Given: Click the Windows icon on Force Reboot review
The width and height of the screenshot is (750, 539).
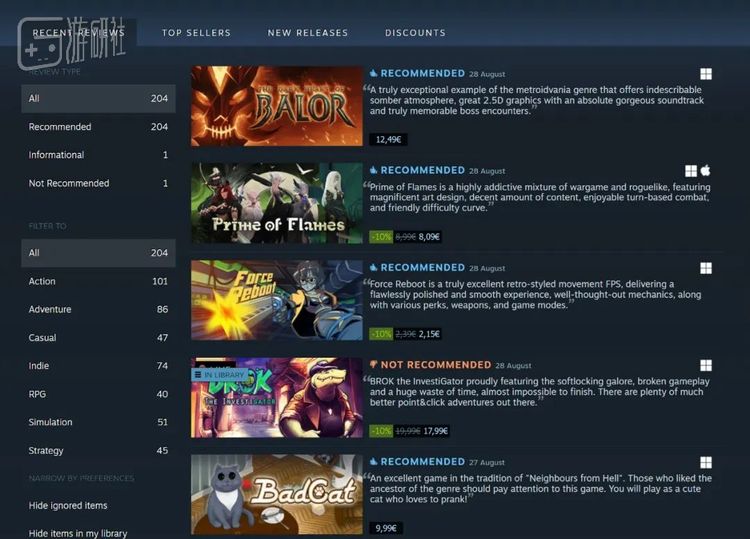Looking at the screenshot, I should click(706, 268).
